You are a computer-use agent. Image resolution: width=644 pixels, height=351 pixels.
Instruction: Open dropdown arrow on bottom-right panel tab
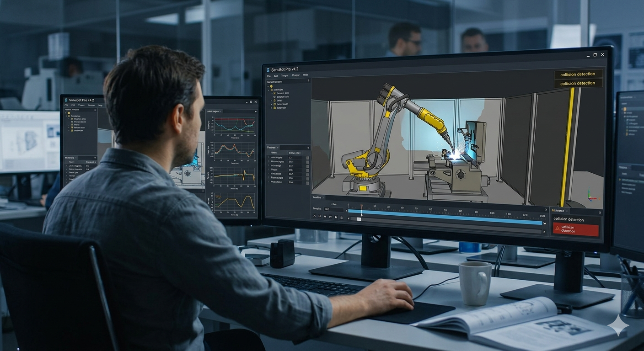pos(567,211)
